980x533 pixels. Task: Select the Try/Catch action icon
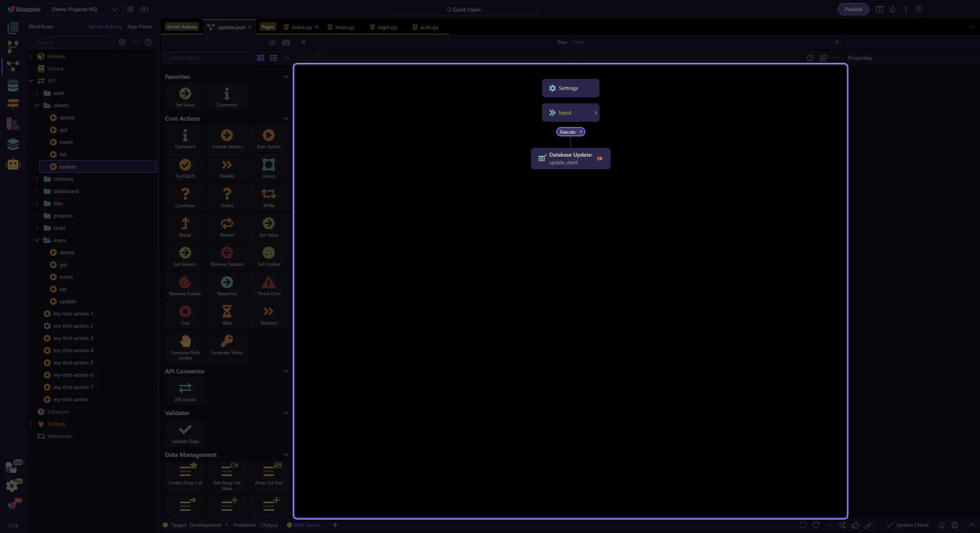click(x=185, y=165)
